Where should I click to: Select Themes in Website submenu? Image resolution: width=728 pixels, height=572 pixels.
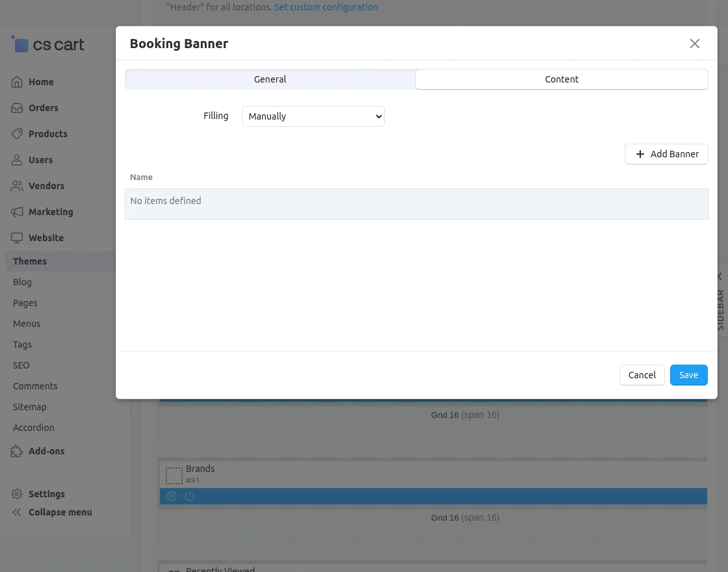tap(30, 261)
